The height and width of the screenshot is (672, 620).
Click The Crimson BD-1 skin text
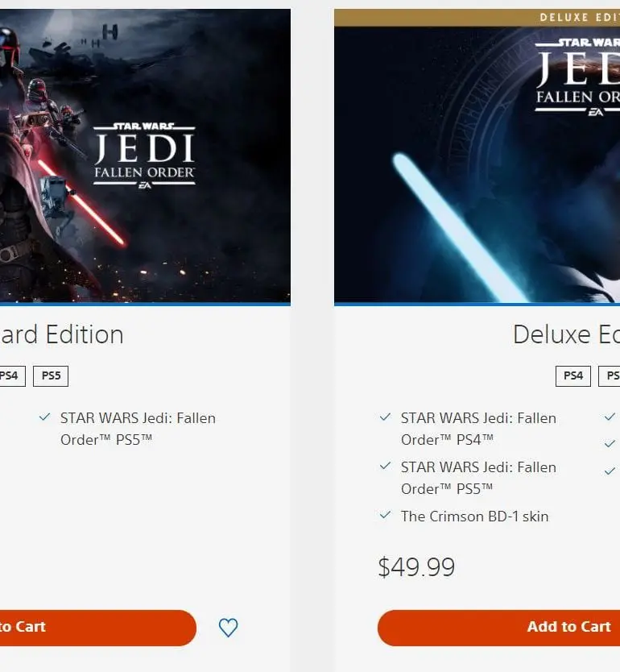point(474,516)
